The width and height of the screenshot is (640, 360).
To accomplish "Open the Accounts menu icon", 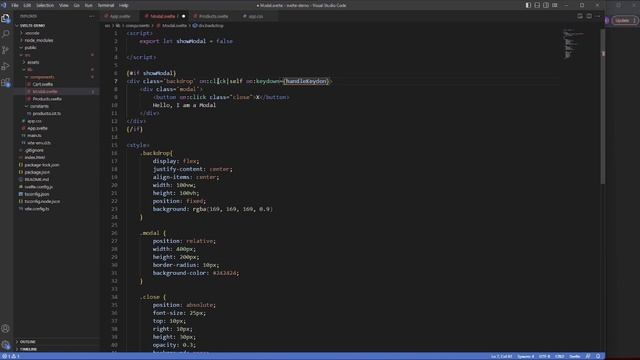I will 6,329.
